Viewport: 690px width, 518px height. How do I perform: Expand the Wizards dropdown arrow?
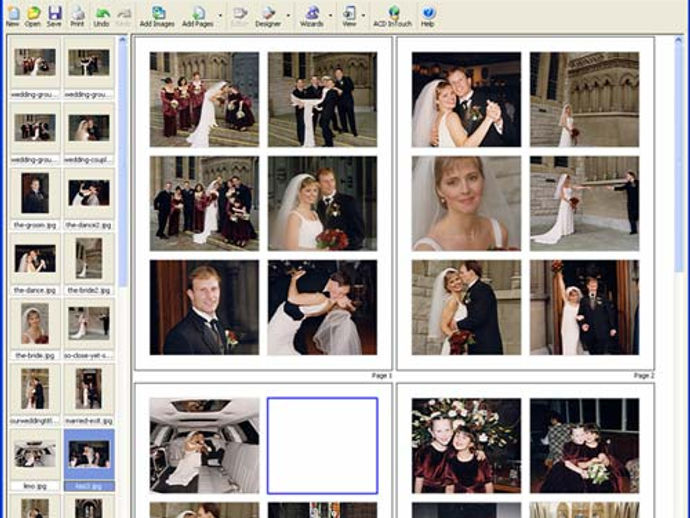point(330,16)
